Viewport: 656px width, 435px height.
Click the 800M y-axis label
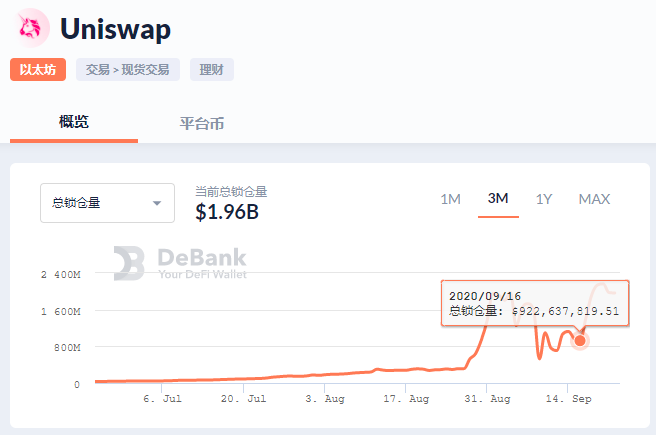pos(67,348)
